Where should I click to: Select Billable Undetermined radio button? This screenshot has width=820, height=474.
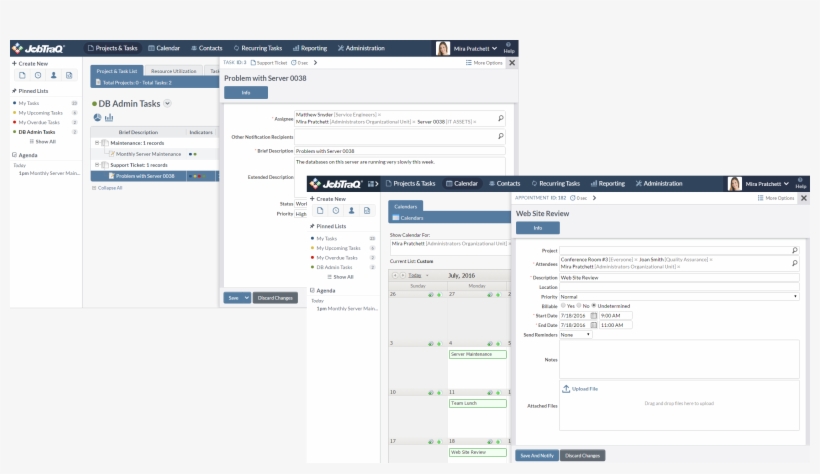coord(594,306)
